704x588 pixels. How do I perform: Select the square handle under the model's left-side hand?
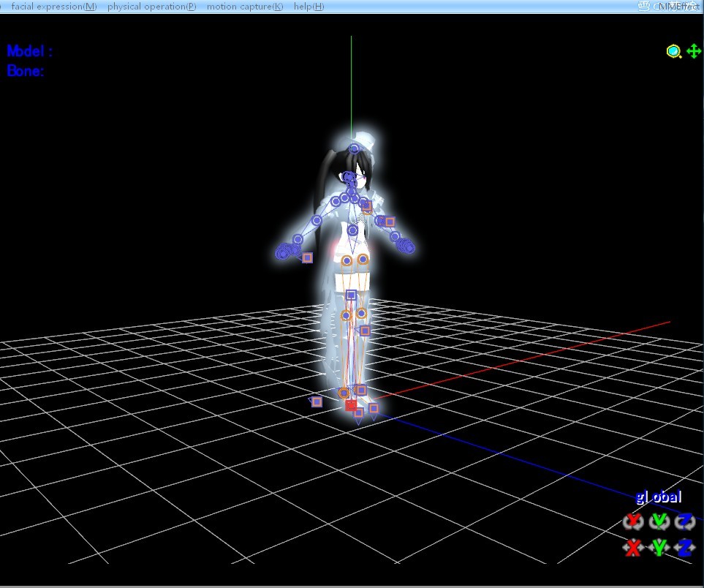(307, 257)
